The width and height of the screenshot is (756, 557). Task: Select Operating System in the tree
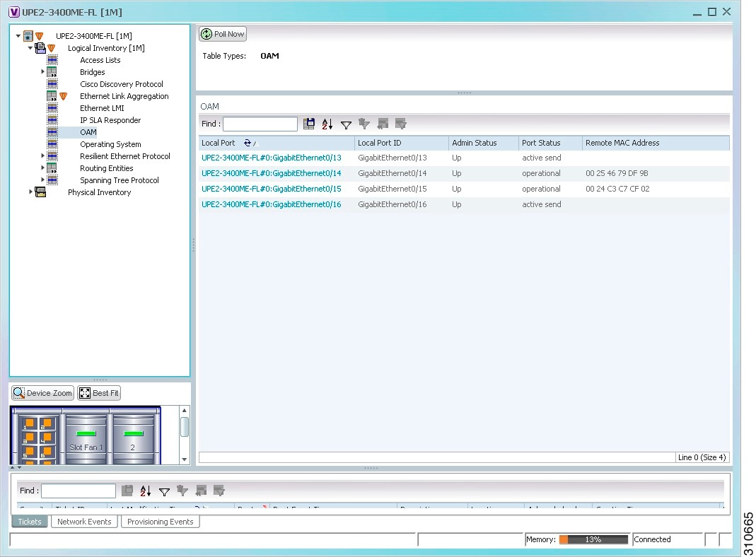pos(110,144)
